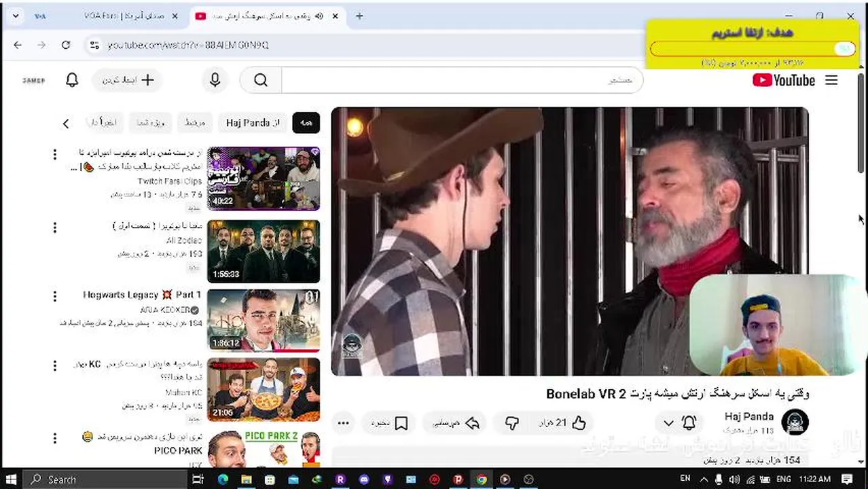The image size is (868, 489).
Task: Select the partly faded last filter chip
Action: [103, 123]
